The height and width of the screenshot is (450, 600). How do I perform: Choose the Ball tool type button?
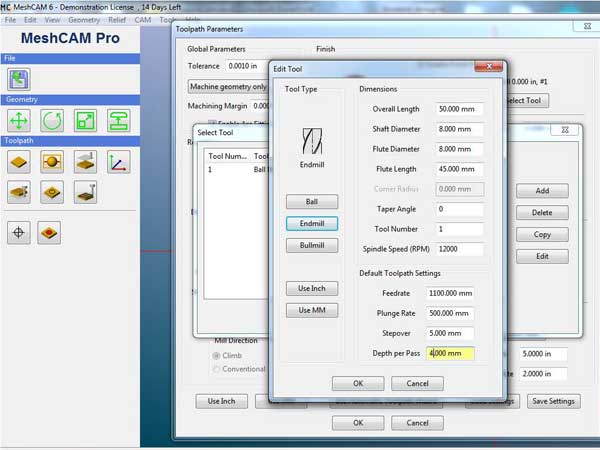click(312, 202)
